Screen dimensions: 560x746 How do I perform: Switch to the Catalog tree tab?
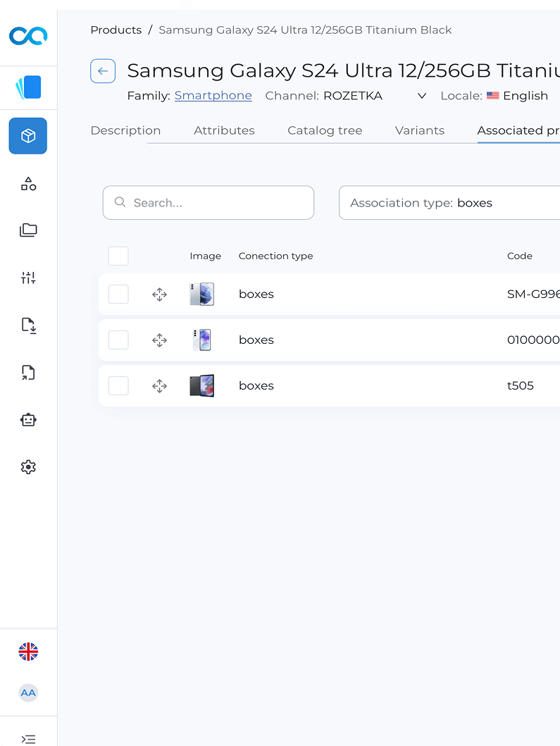click(x=325, y=130)
